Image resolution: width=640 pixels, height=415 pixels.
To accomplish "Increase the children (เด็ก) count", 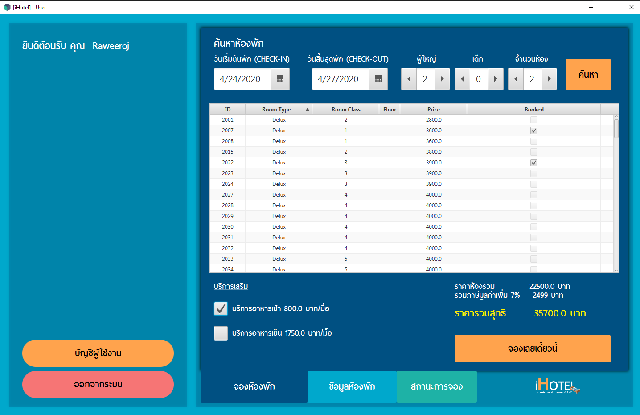I will pyautogui.click(x=496, y=79).
